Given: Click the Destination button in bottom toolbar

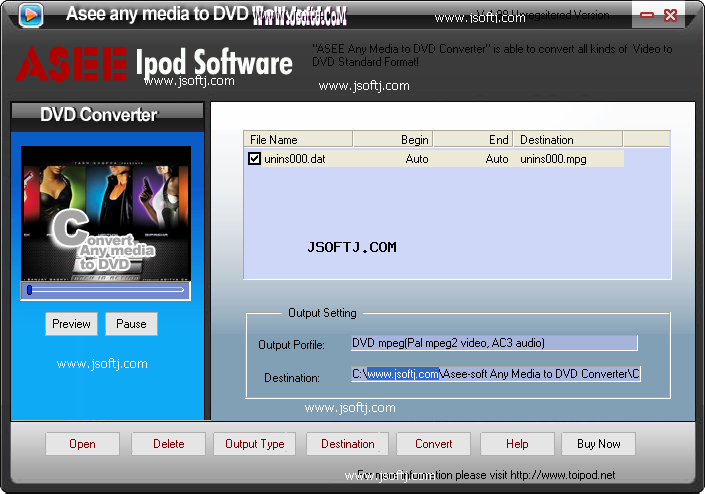Looking at the screenshot, I should point(348,444).
